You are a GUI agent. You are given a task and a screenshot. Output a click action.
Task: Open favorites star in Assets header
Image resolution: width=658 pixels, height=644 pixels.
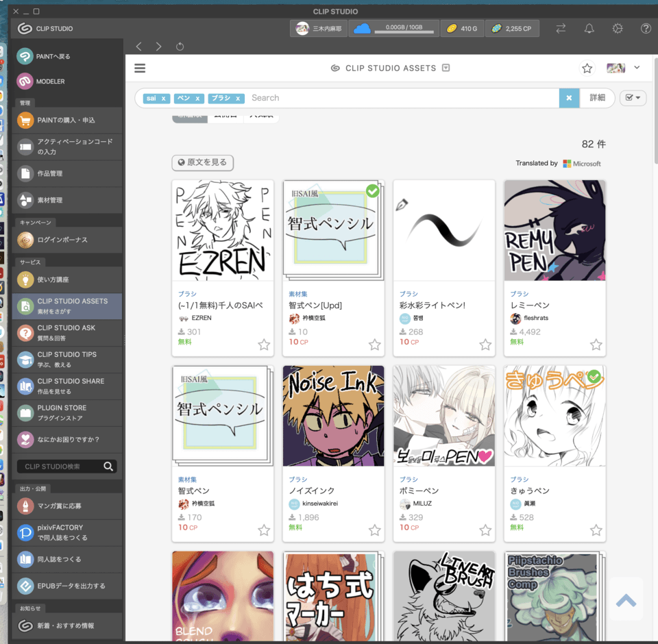pyautogui.click(x=587, y=68)
